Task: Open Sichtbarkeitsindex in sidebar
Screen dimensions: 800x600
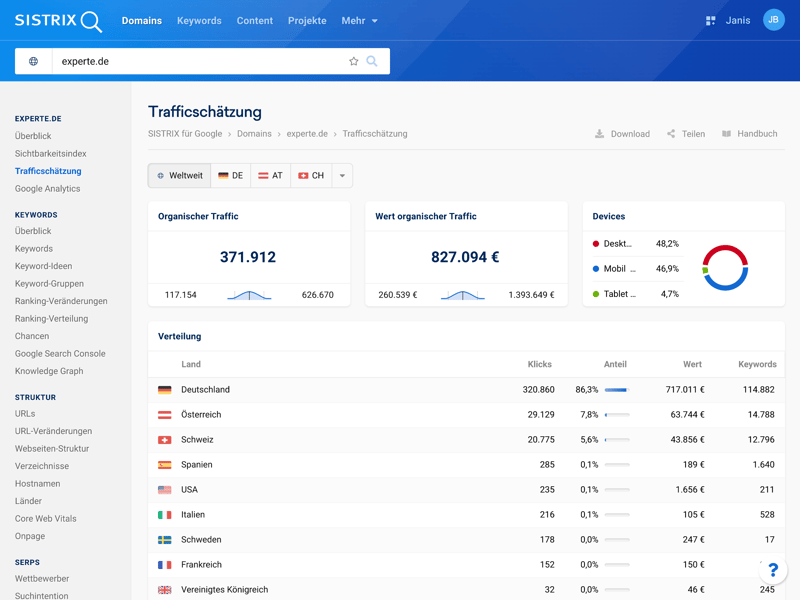Action: pyautogui.click(x=51, y=154)
